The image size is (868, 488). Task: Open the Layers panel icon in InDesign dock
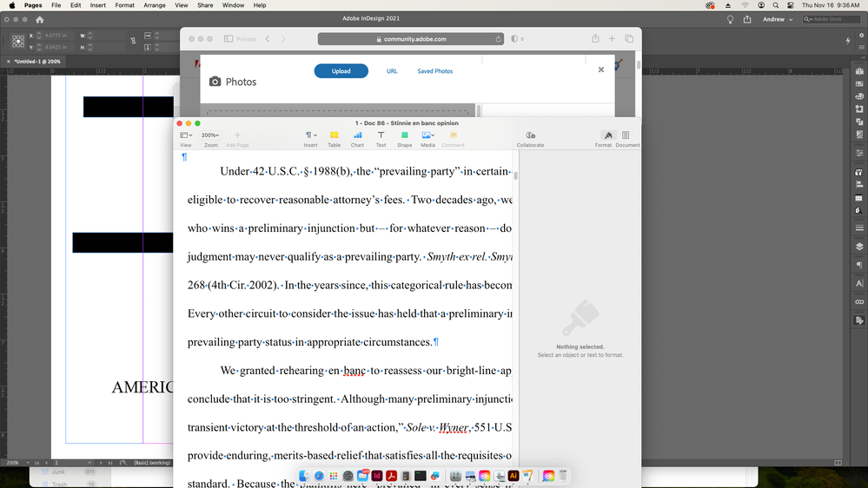pyautogui.click(x=859, y=247)
